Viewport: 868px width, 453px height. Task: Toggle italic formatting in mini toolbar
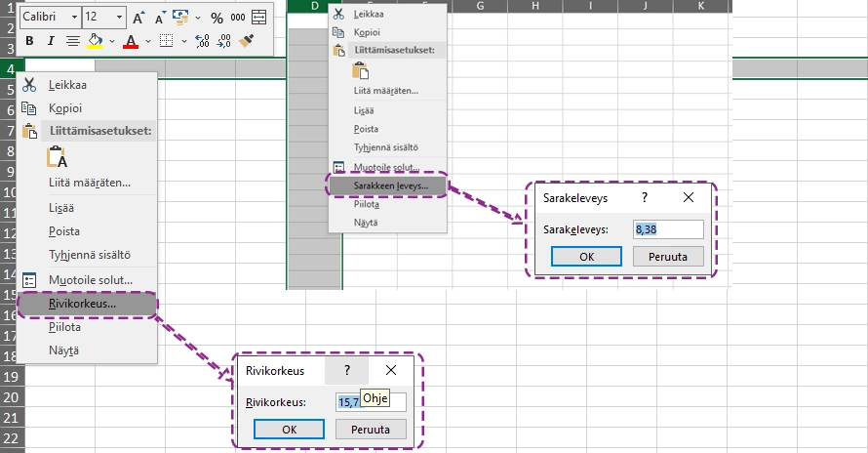[51, 41]
